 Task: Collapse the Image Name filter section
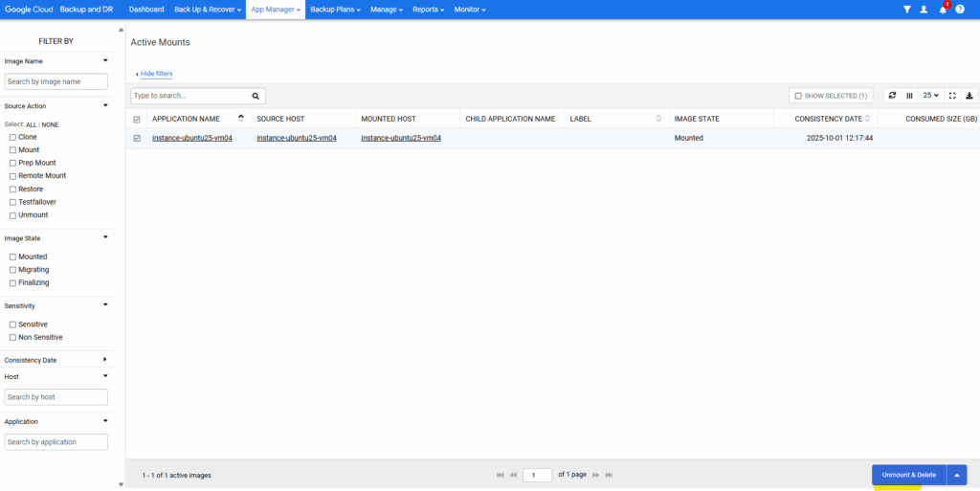pyautogui.click(x=105, y=60)
